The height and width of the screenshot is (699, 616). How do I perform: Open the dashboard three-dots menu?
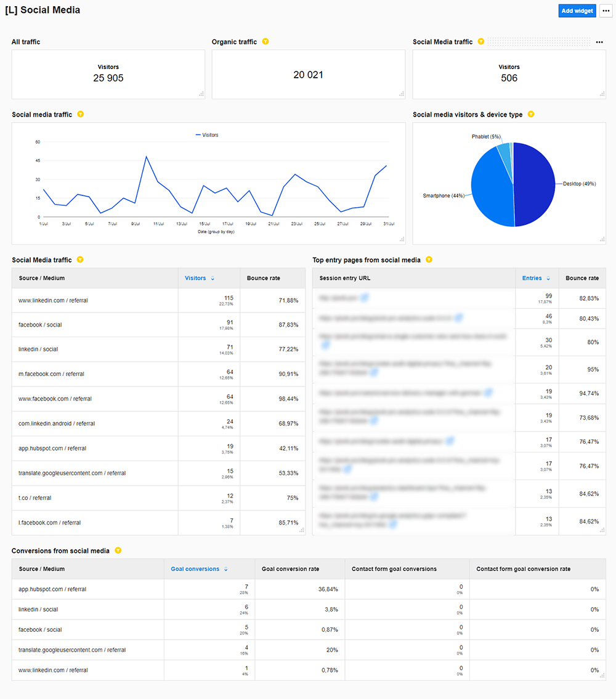[x=606, y=11]
